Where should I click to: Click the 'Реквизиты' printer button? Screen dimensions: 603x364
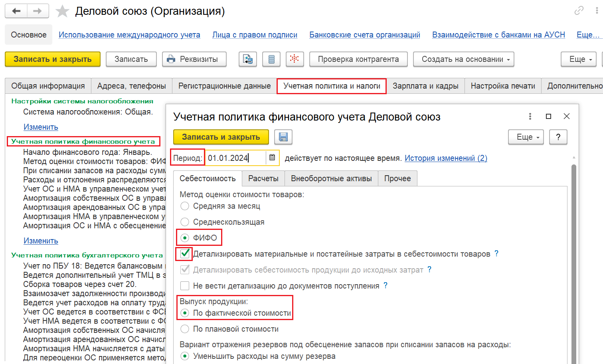(194, 59)
